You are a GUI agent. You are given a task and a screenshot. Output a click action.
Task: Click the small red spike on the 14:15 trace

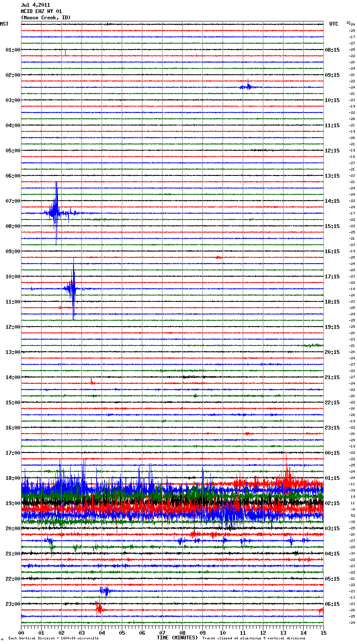click(x=92, y=382)
